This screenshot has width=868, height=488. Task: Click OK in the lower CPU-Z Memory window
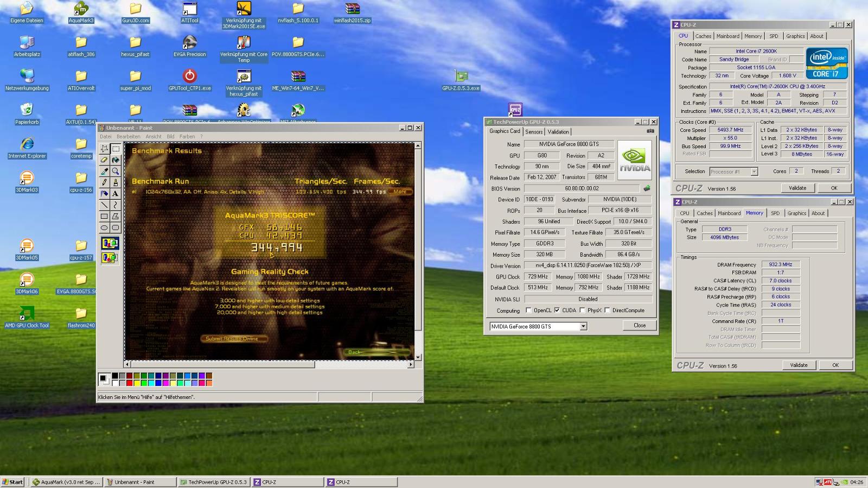click(835, 365)
